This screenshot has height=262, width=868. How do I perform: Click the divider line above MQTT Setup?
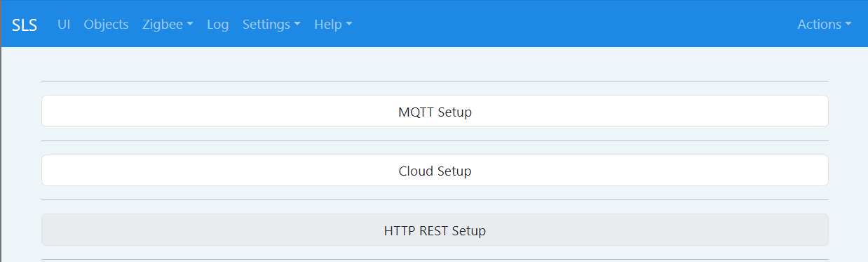435,81
